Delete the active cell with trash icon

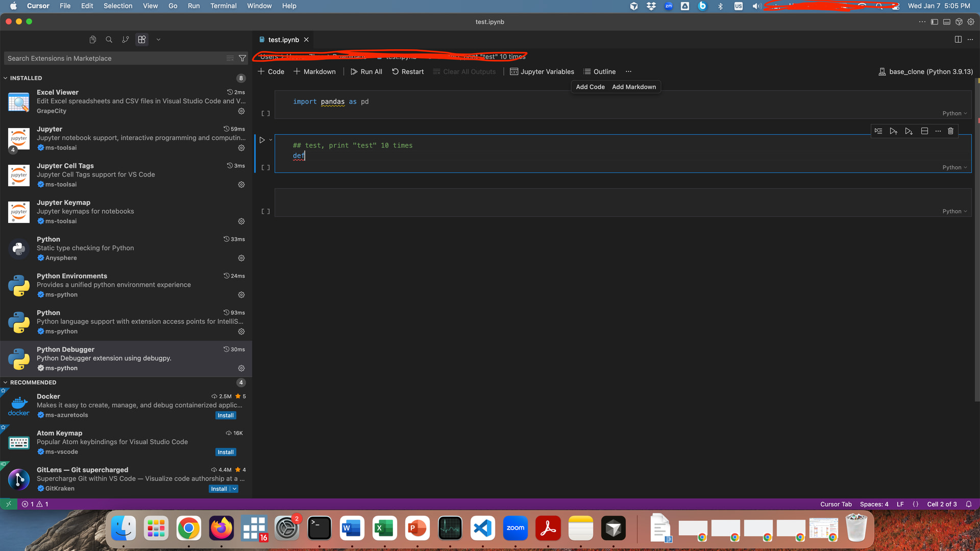[950, 131]
